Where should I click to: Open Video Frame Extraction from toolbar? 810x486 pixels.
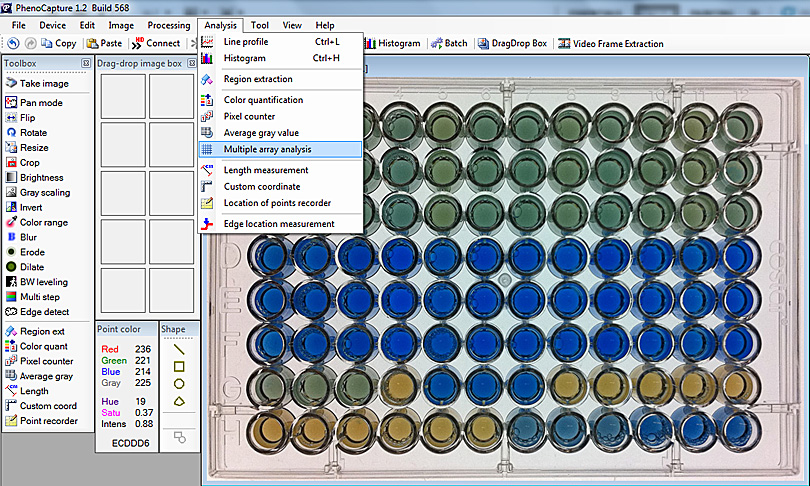610,44
